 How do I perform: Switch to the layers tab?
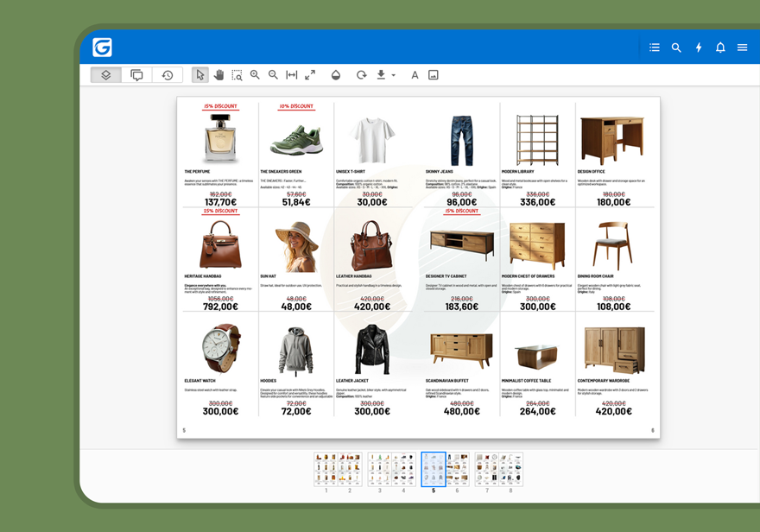coord(106,75)
